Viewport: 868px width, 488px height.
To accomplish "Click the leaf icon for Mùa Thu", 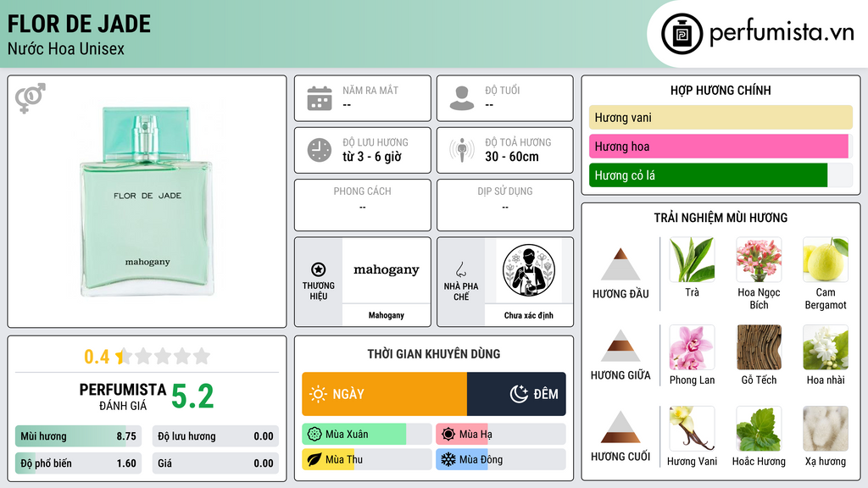I will (314, 459).
